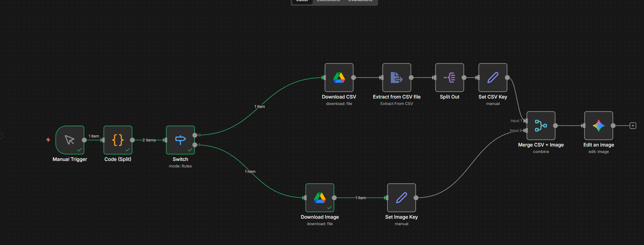Screen dimensions: 644x245
Task: Click Manual Trigger output connector dot
Action: click(84, 140)
